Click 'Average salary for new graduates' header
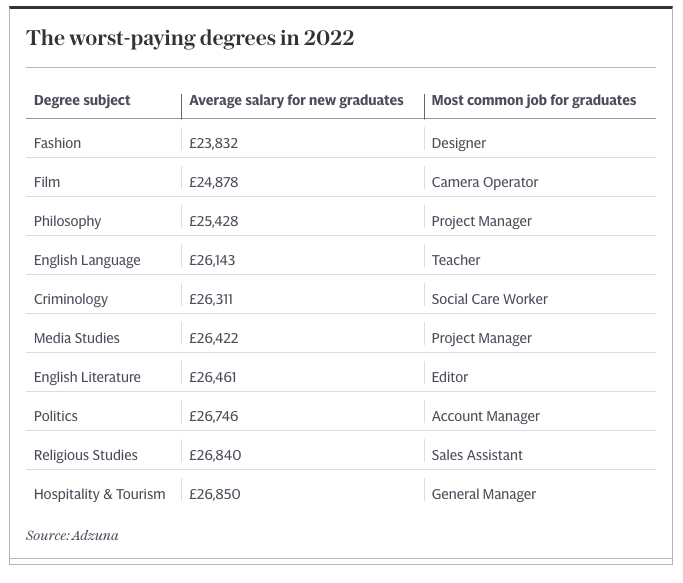The height and width of the screenshot is (583, 683). (296, 101)
